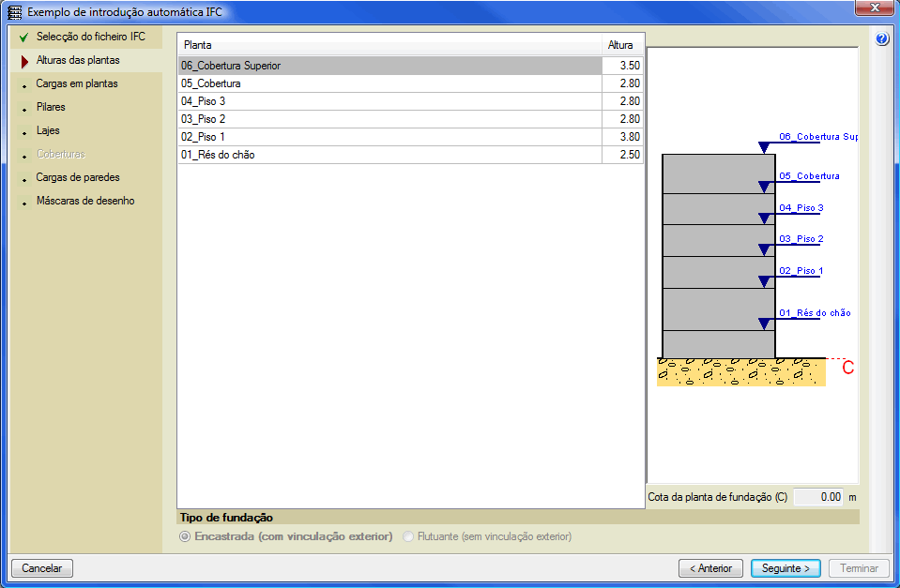Select Flutuante (sem vinculação exterior) radio button

pos(408,537)
